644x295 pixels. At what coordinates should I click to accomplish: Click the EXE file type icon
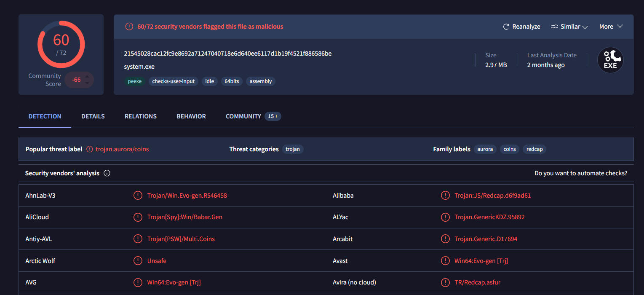click(x=610, y=60)
